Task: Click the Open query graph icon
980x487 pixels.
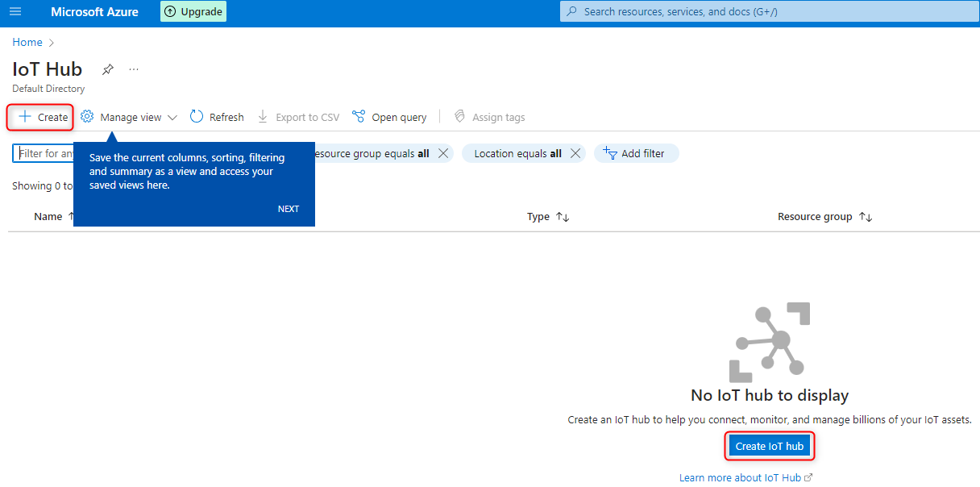Action: (x=359, y=117)
